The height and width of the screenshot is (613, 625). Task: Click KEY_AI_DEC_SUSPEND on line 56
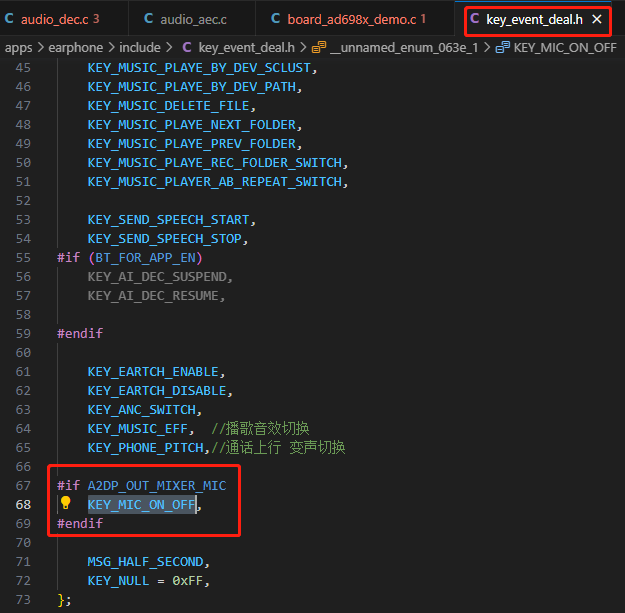coord(157,277)
